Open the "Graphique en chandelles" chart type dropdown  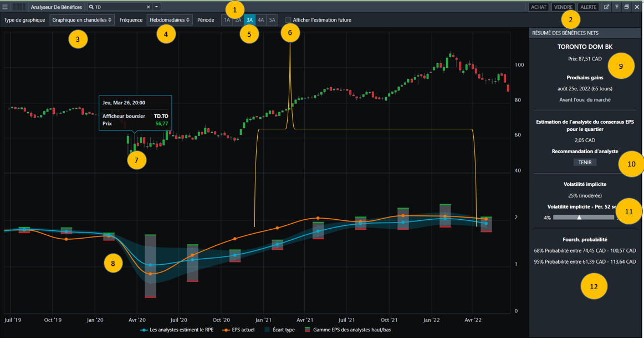click(83, 20)
